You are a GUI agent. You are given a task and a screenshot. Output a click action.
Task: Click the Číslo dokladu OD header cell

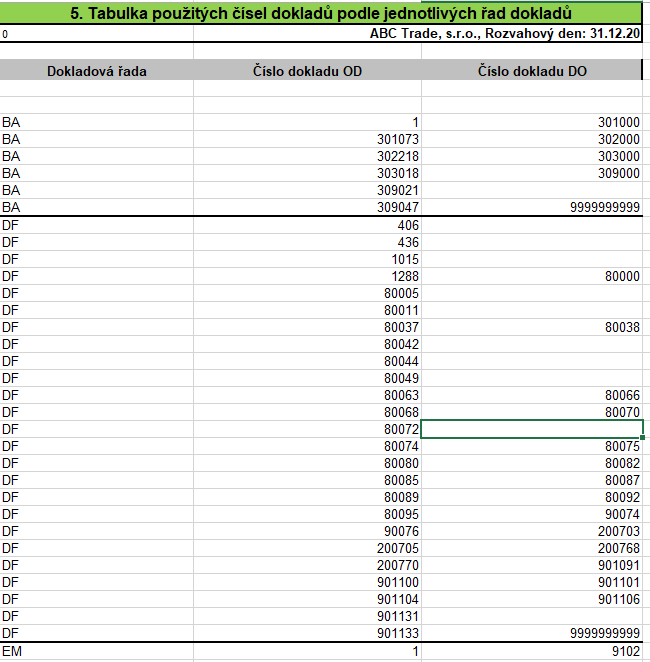(x=307, y=71)
